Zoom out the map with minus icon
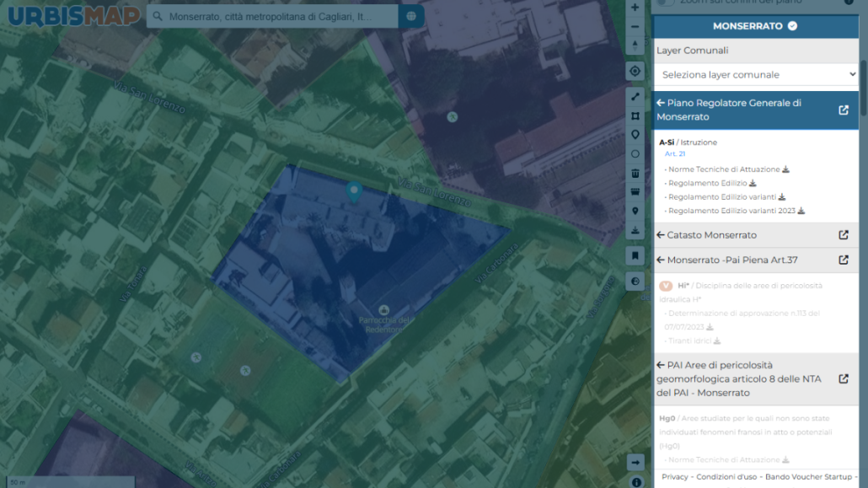The width and height of the screenshot is (868, 488). [635, 27]
